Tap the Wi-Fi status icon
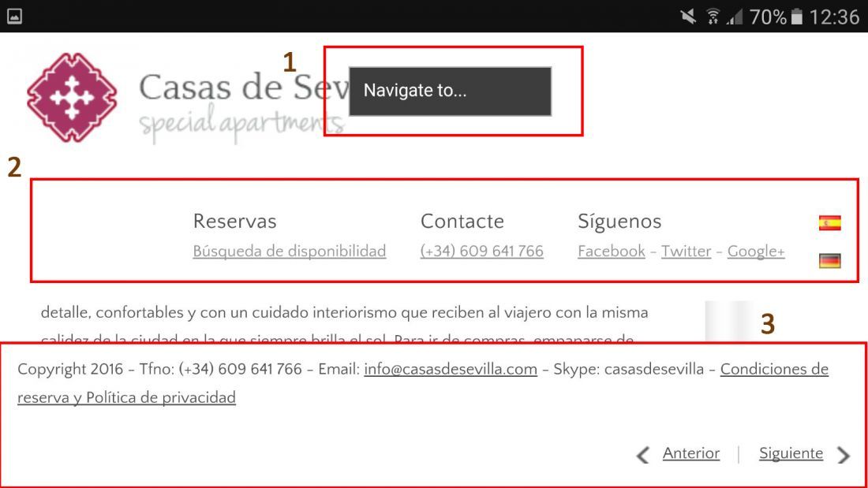 (713, 17)
